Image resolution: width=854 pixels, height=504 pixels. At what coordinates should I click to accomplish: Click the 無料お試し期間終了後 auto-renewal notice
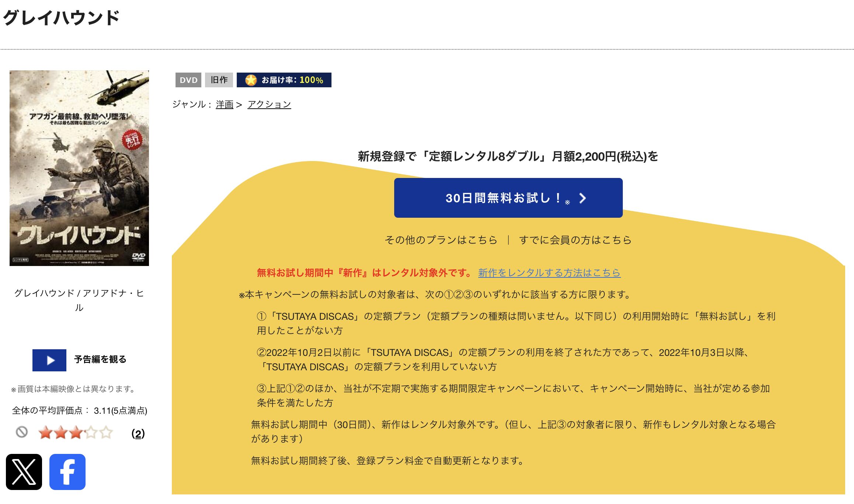click(x=388, y=461)
